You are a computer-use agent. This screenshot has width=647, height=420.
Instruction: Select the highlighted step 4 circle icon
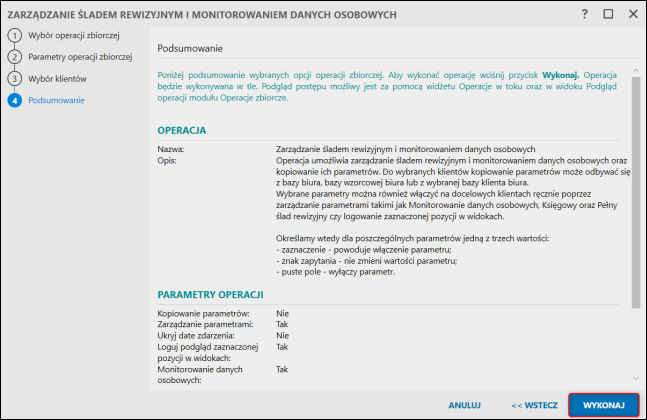[14, 100]
